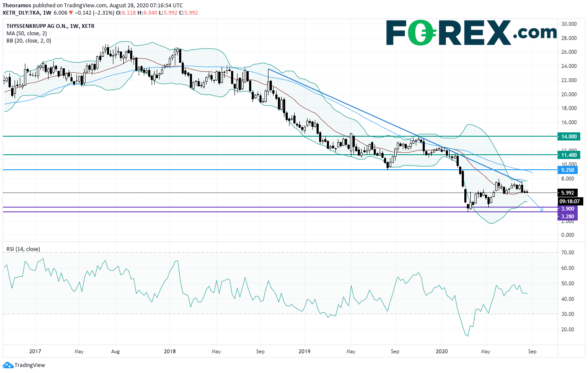The width and height of the screenshot is (588, 373).
Task: Click the TradingView cloud logo icon
Action: coord(8,366)
